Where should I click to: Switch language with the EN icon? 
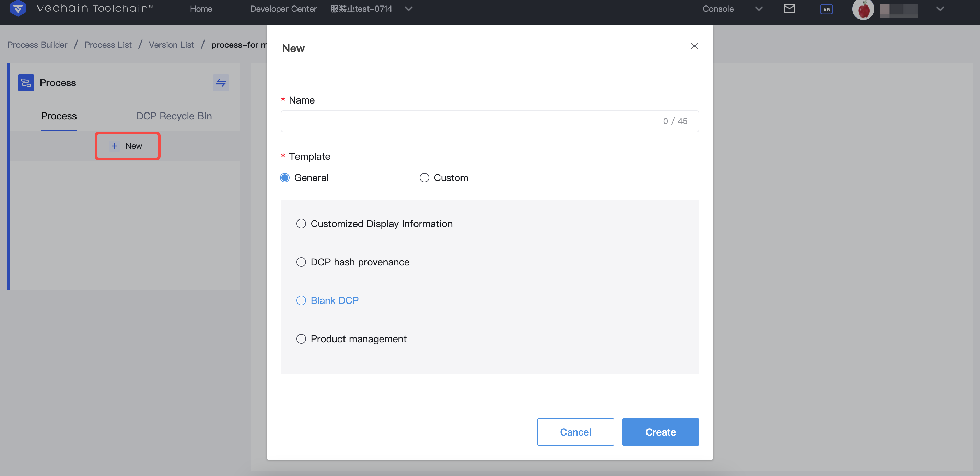826,9
